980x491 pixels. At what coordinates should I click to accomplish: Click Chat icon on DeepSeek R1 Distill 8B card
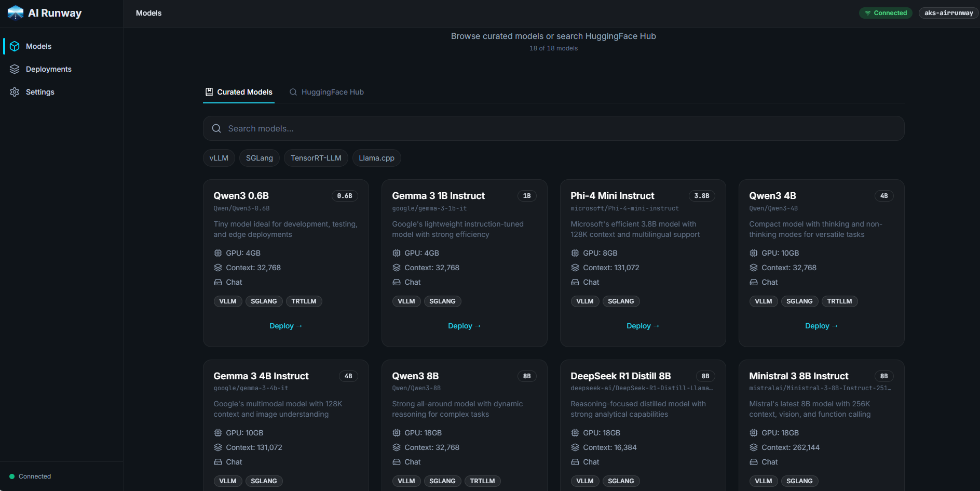pyautogui.click(x=575, y=462)
